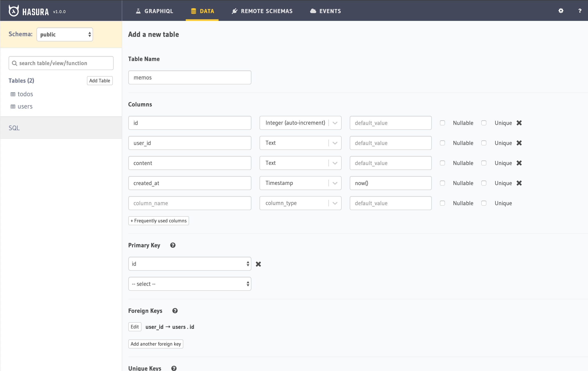This screenshot has width=588, height=371.
Task: Remove the user_id column with X icon
Action: coord(519,143)
